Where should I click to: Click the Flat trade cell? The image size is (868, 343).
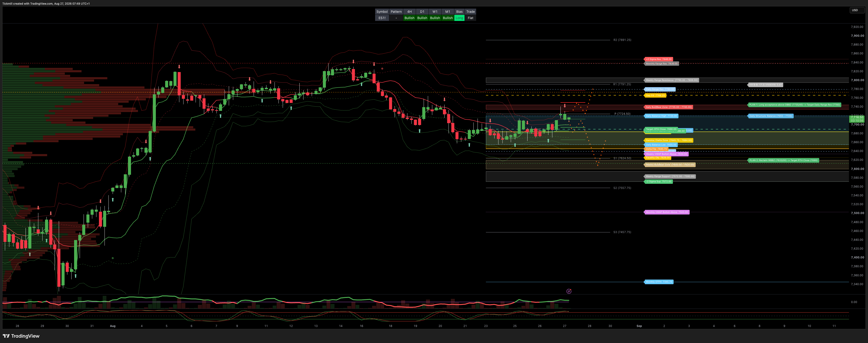pyautogui.click(x=470, y=18)
